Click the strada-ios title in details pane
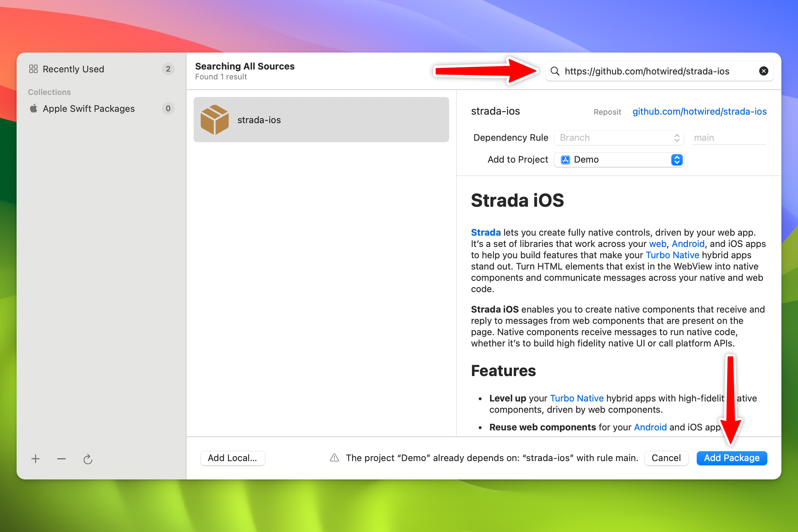The width and height of the screenshot is (798, 532). point(495,111)
